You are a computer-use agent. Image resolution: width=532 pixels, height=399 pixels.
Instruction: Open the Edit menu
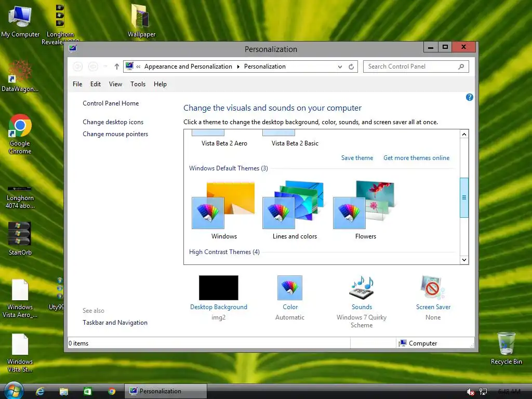pyautogui.click(x=96, y=84)
